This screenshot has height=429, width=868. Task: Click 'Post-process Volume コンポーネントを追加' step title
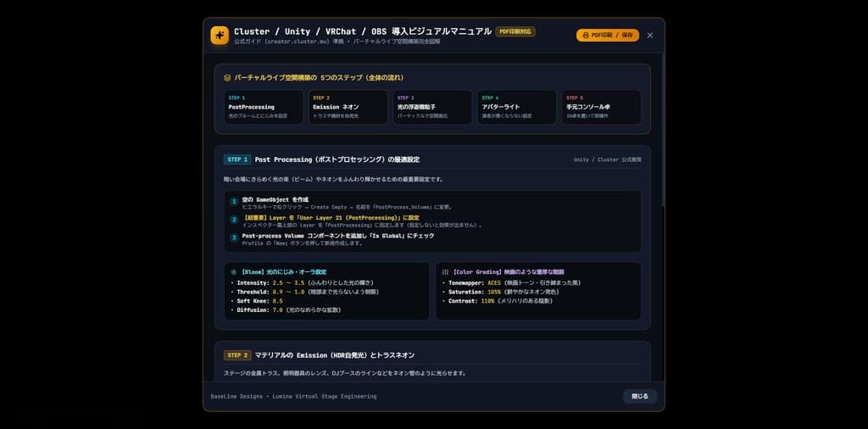338,236
